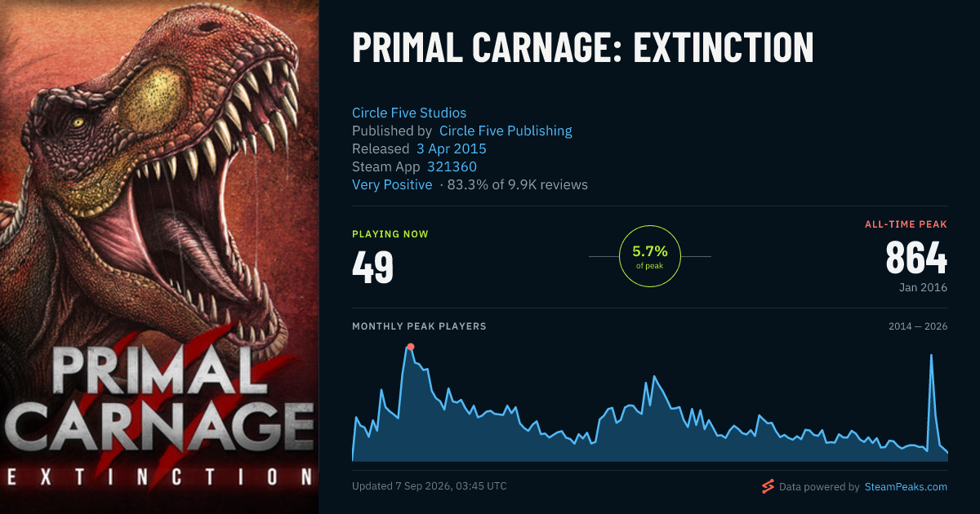Click the 2026 spike on the chart
This screenshot has width=980, height=514.
pyautogui.click(x=931, y=355)
